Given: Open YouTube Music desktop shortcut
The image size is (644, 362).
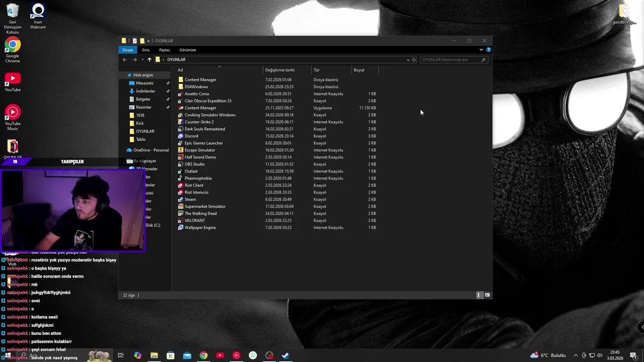Looking at the screenshot, I should (13, 118).
